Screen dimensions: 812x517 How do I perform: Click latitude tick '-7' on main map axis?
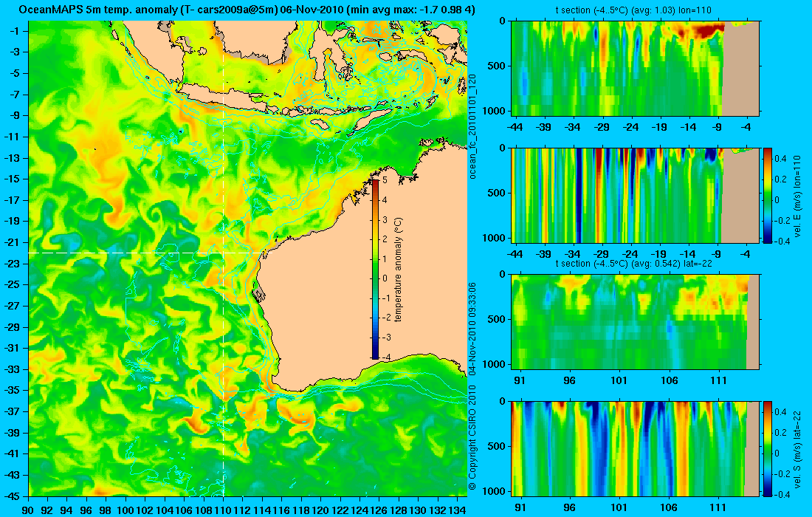pyautogui.click(x=14, y=95)
